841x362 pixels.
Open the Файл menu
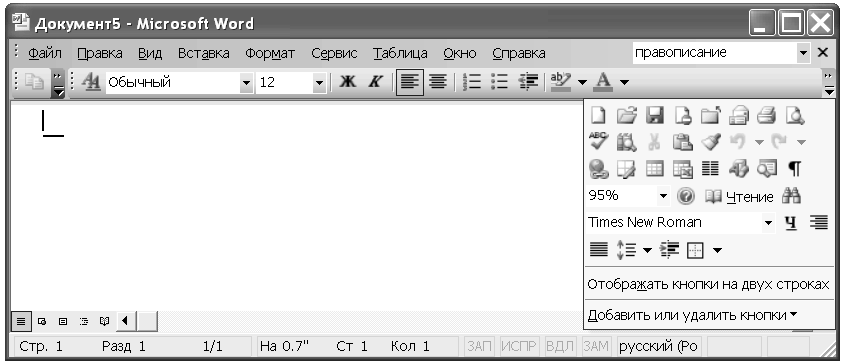click(45, 53)
